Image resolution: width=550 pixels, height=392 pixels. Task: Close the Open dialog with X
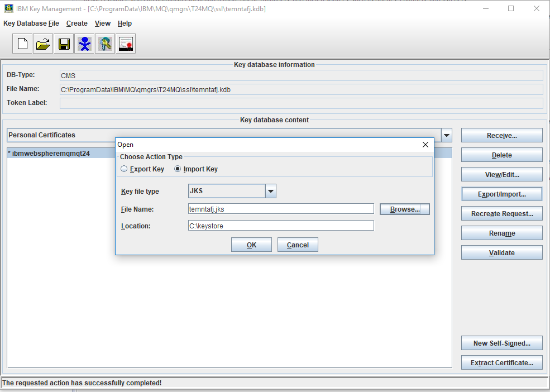point(425,145)
